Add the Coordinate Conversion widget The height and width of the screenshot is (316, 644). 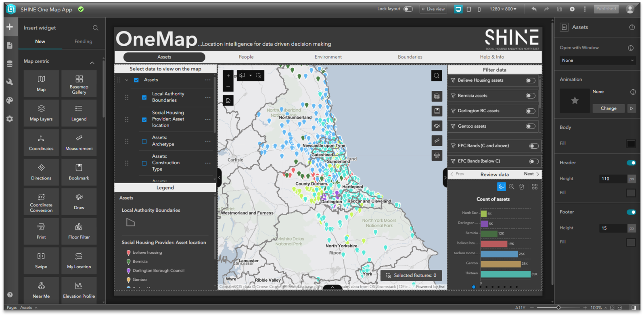[x=41, y=202]
